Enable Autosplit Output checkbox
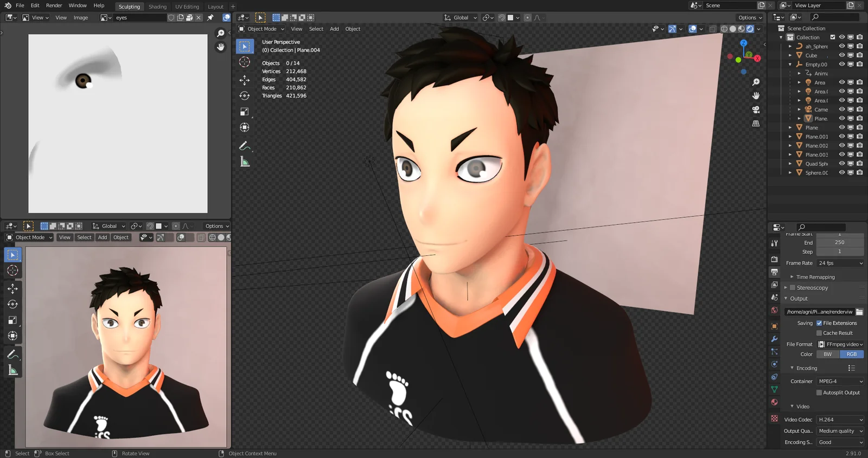Image resolution: width=868 pixels, height=458 pixels. tap(819, 393)
